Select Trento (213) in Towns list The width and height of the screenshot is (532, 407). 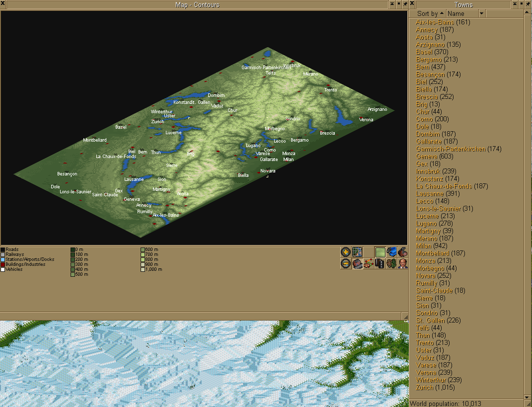[x=433, y=343]
